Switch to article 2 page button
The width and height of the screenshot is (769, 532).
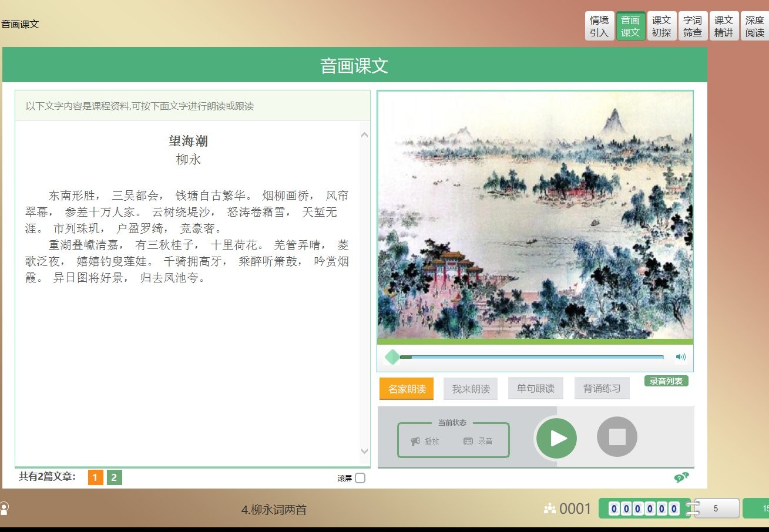pos(115,477)
